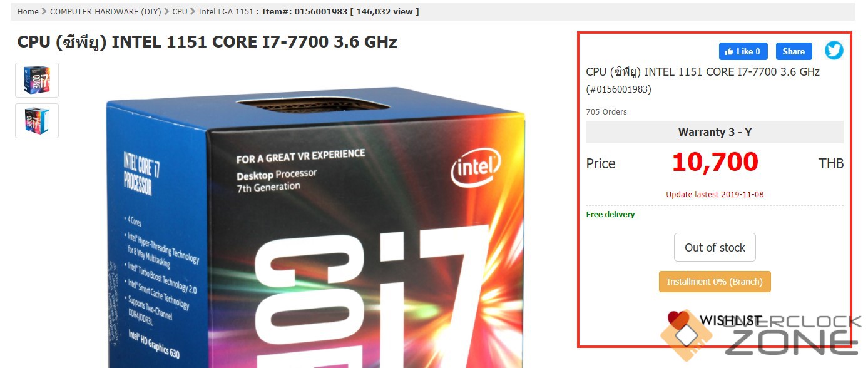Click the Warranty 3 - Y bar
The image size is (868, 368).
click(715, 132)
